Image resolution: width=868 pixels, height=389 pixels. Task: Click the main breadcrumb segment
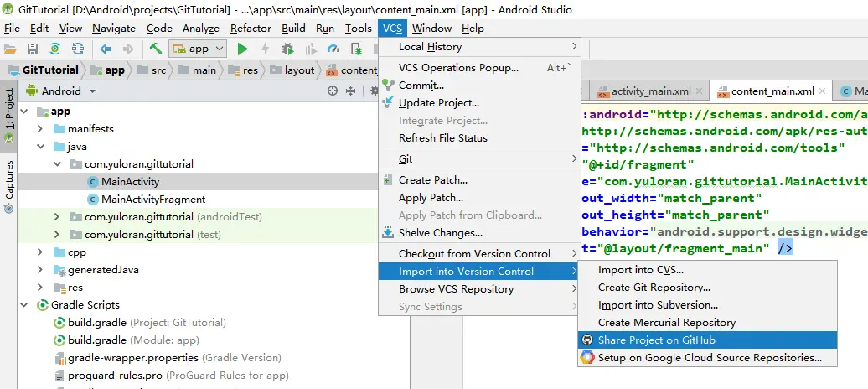click(x=198, y=70)
